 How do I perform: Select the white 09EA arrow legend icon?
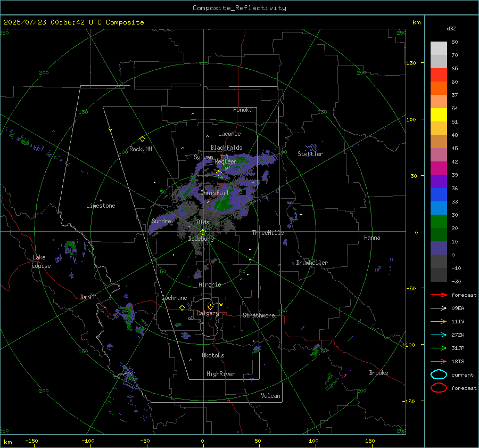click(x=439, y=308)
